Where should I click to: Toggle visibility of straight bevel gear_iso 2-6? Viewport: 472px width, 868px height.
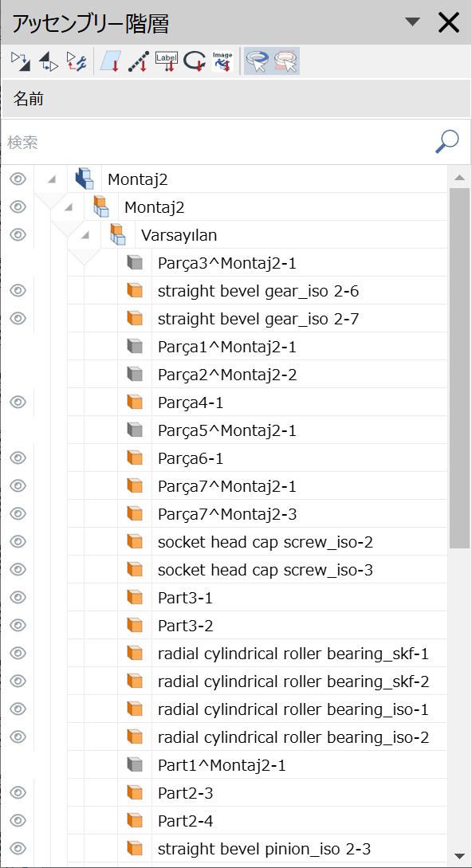pyautogui.click(x=18, y=290)
